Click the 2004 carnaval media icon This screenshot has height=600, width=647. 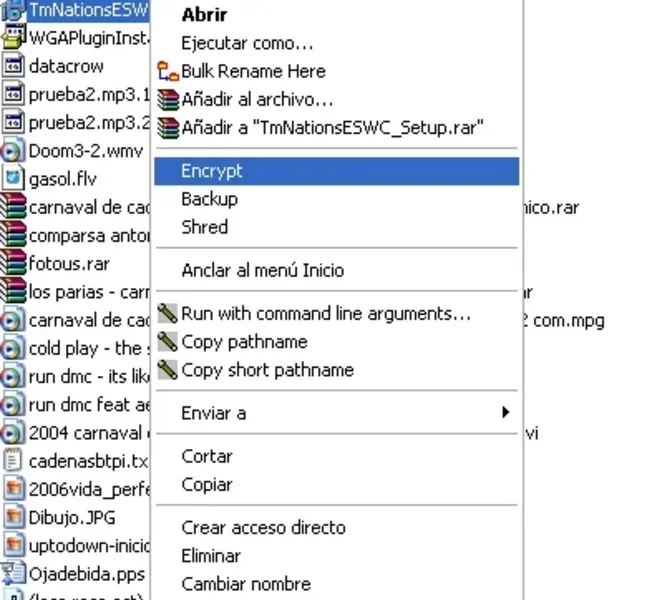click(12, 433)
